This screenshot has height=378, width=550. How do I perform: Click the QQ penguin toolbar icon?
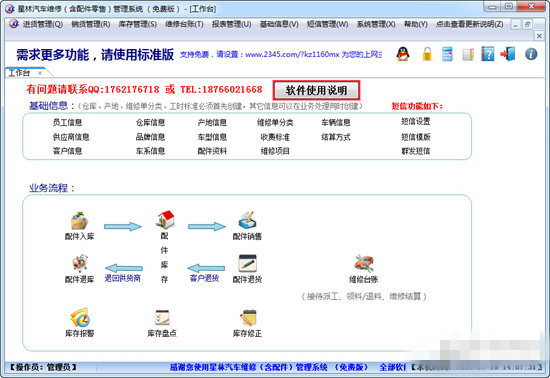403,54
